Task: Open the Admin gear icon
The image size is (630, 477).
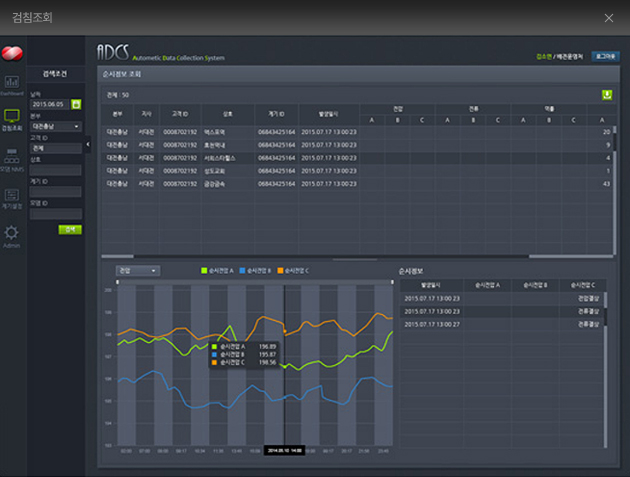Action: (x=12, y=234)
